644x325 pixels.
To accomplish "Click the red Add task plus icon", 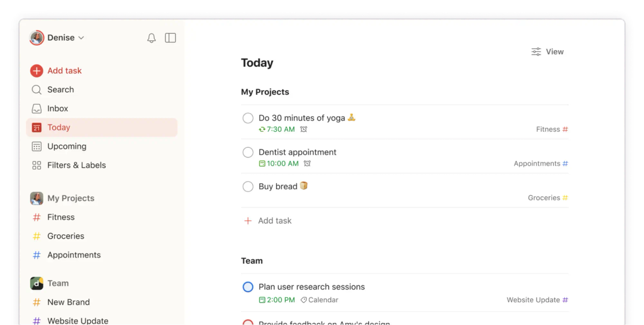I will [x=36, y=70].
